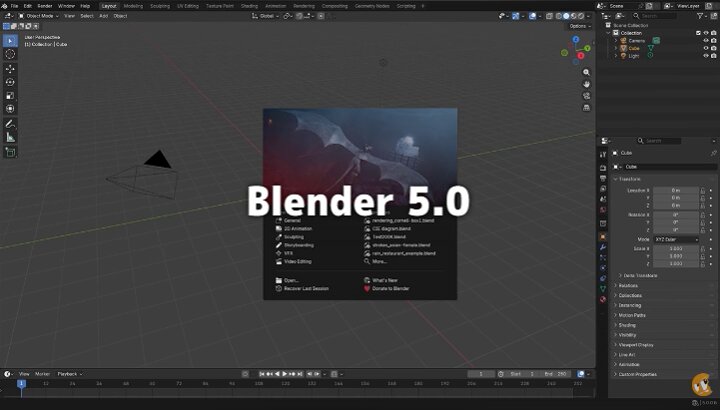Click the viewport zoom magnifier icon
Viewport: 720px width, 410px height.
[x=586, y=73]
